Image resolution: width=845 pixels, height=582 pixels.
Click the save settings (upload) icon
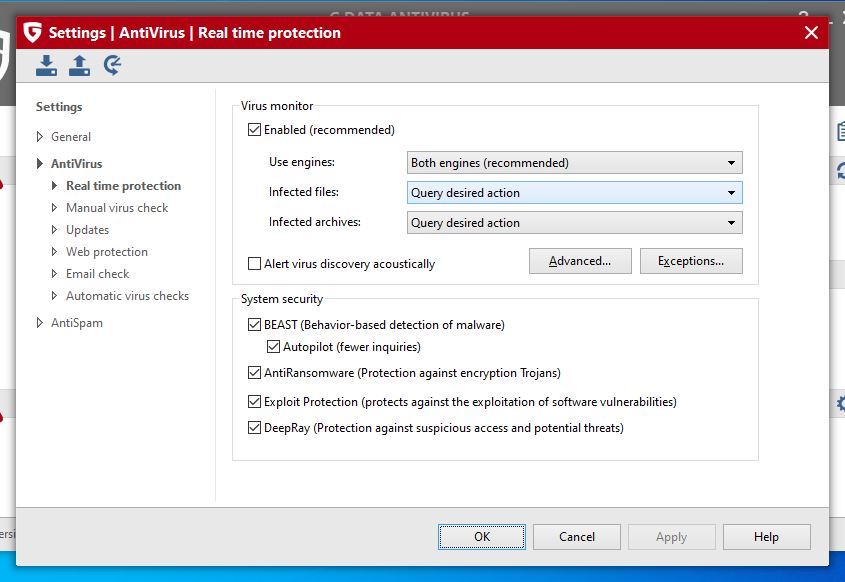[79, 65]
